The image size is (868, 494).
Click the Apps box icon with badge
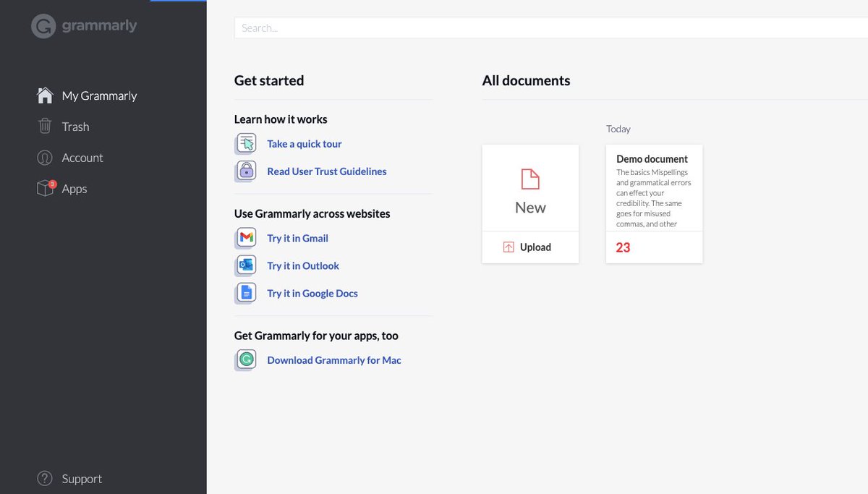pos(46,188)
